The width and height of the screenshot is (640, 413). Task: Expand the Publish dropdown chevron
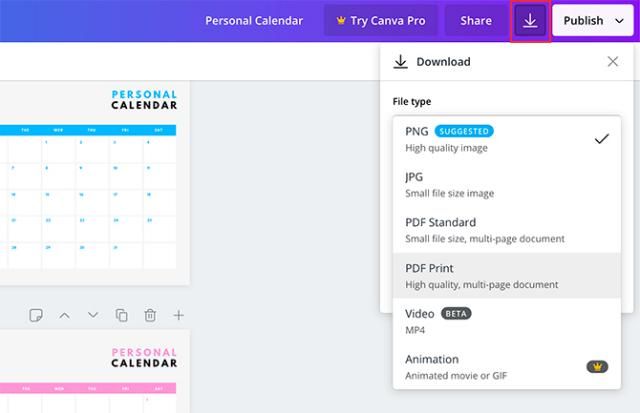click(619, 21)
